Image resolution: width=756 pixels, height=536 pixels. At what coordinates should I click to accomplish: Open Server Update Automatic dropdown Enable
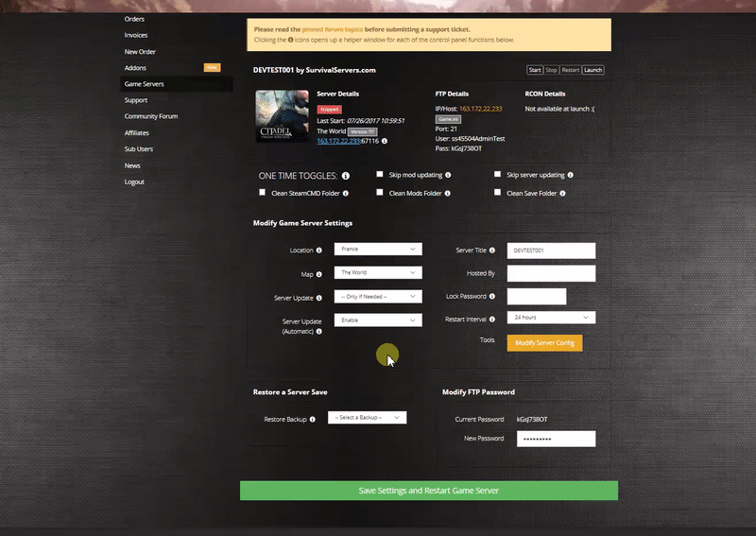pos(378,320)
